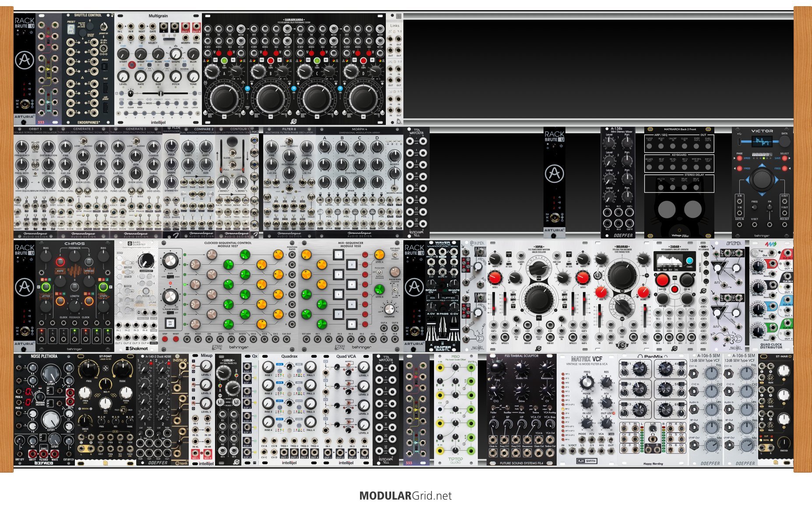The height and width of the screenshot is (505, 812).
Task: Click the % PULSE WIDTH knob on Module 1027
Action: coord(170,297)
